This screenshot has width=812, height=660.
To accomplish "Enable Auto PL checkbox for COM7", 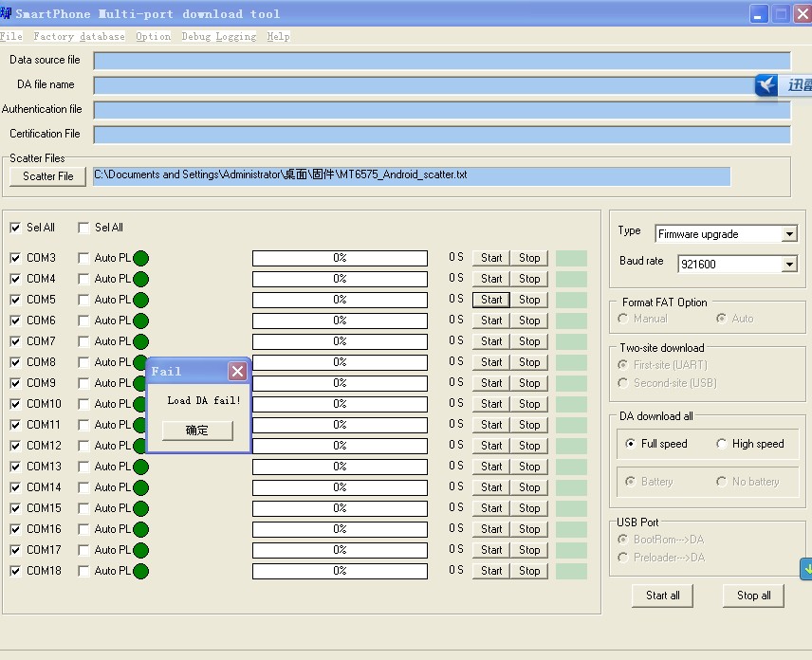I will (83, 341).
